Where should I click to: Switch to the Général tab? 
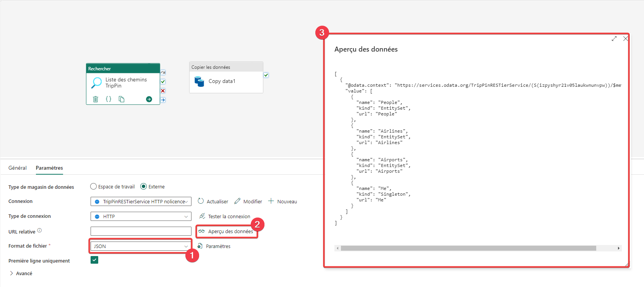(18, 168)
